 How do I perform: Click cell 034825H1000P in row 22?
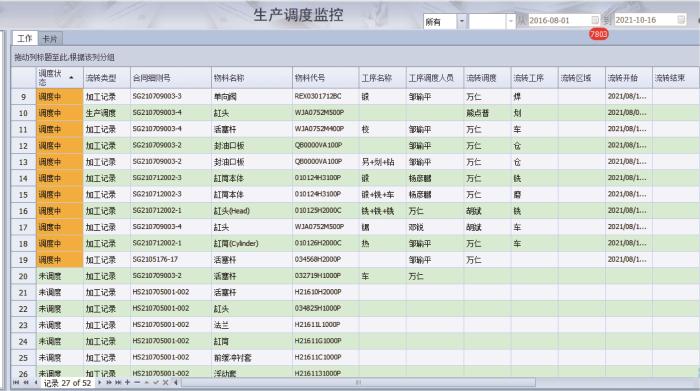point(325,309)
